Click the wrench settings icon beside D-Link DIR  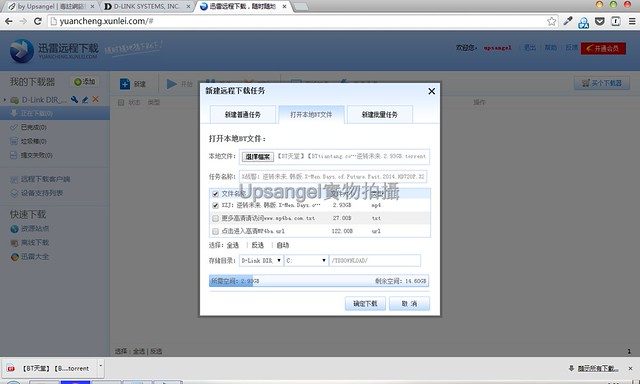(x=74, y=99)
